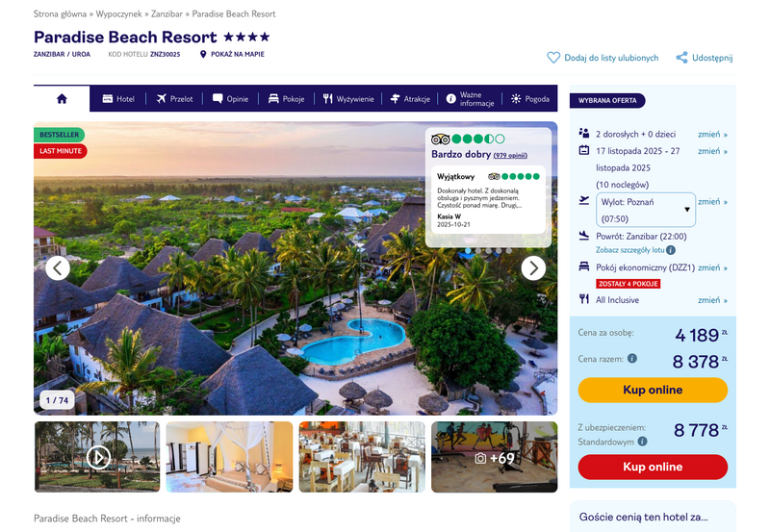Open the Pogoda weather tab
The image size is (770, 532).
(530, 99)
